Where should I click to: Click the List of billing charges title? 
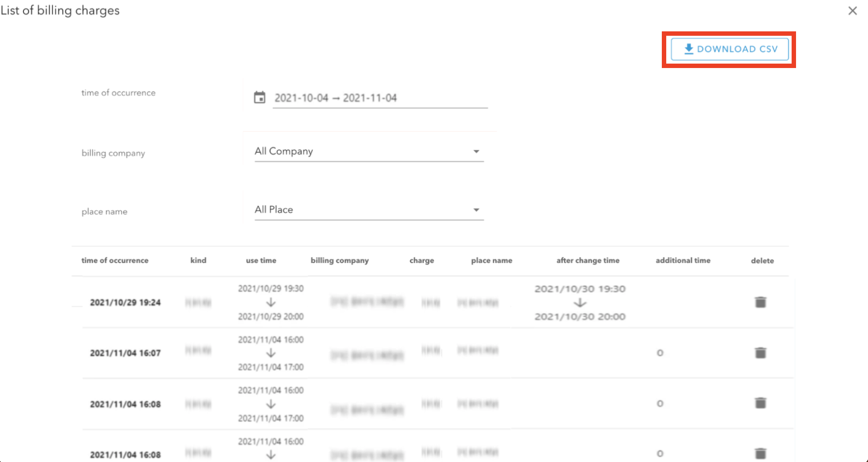(60, 11)
